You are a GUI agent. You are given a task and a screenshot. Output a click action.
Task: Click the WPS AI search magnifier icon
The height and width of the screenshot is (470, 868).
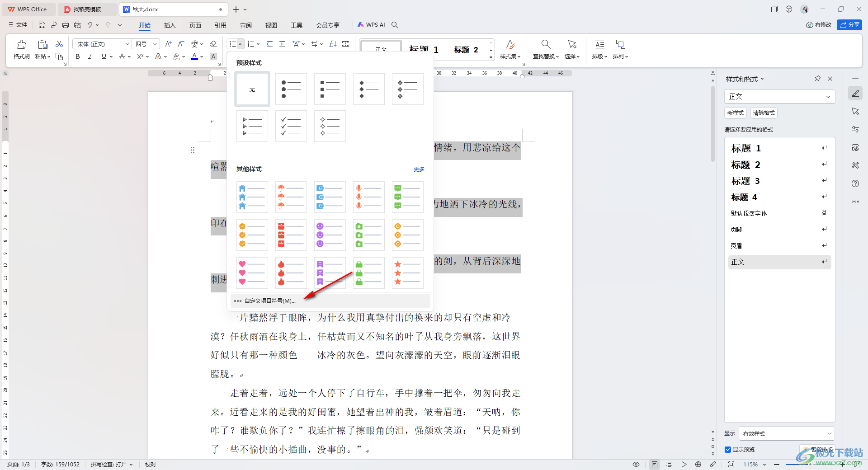click(395, 25)
